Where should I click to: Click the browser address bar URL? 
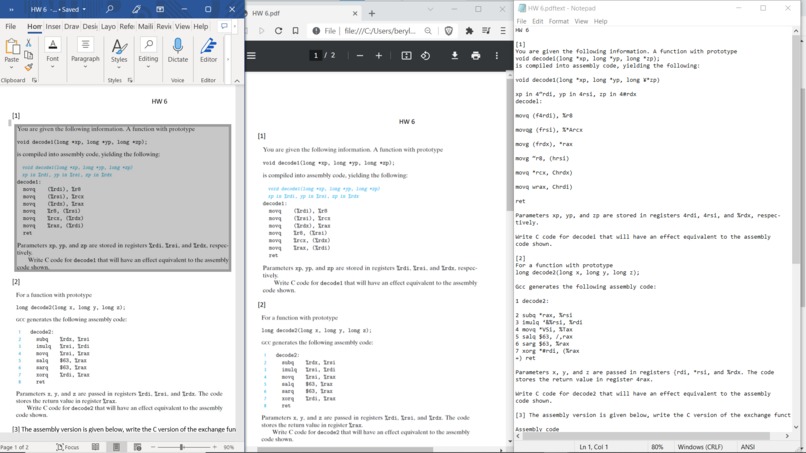[379, 31]
